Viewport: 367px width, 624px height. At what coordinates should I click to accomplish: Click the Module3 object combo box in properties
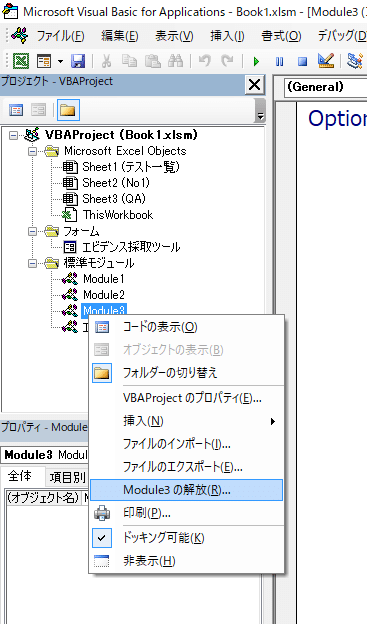pyautogui.click(x=45, y=455)
